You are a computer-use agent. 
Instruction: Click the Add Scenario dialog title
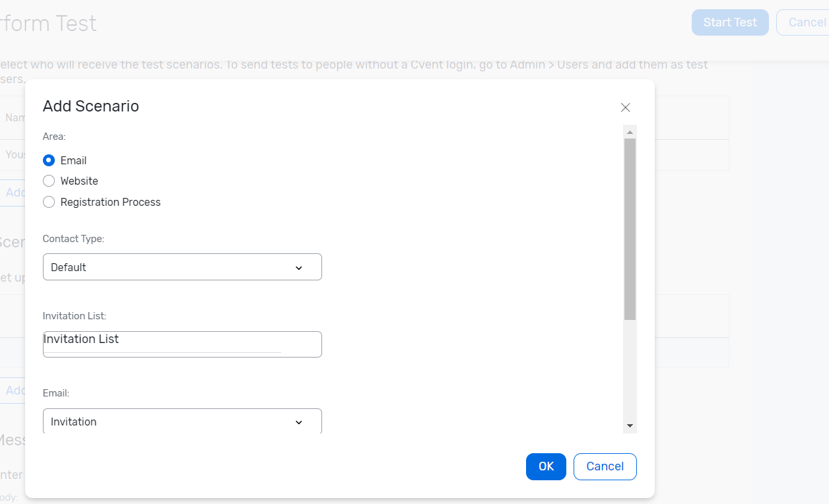[x=91, y=106]
